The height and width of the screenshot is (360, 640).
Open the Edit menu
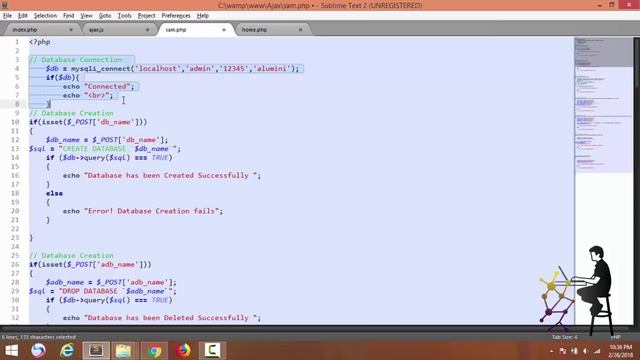tap(22, 16)
